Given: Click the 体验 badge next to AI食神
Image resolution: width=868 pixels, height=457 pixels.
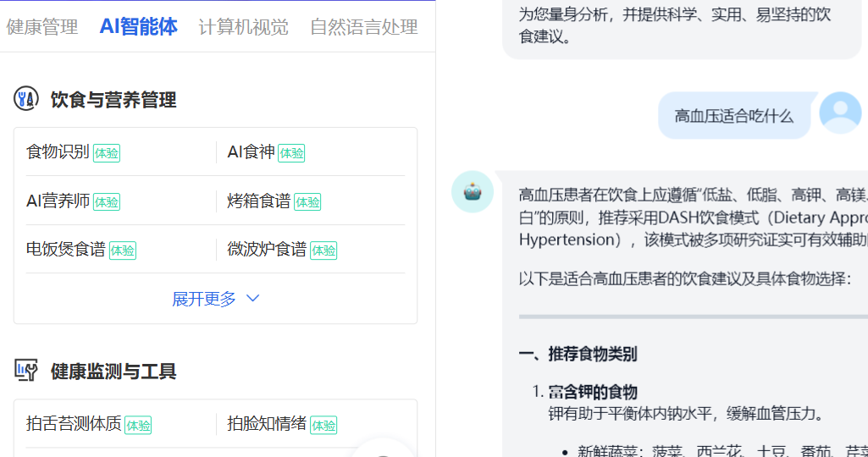Looking at the screenshot, I should point(291,153).
